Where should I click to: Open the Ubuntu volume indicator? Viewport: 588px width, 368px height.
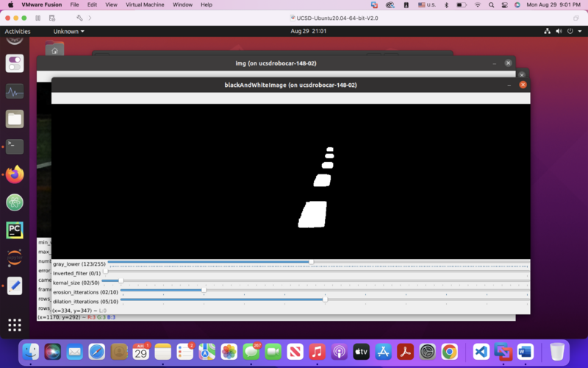(559, 31)
